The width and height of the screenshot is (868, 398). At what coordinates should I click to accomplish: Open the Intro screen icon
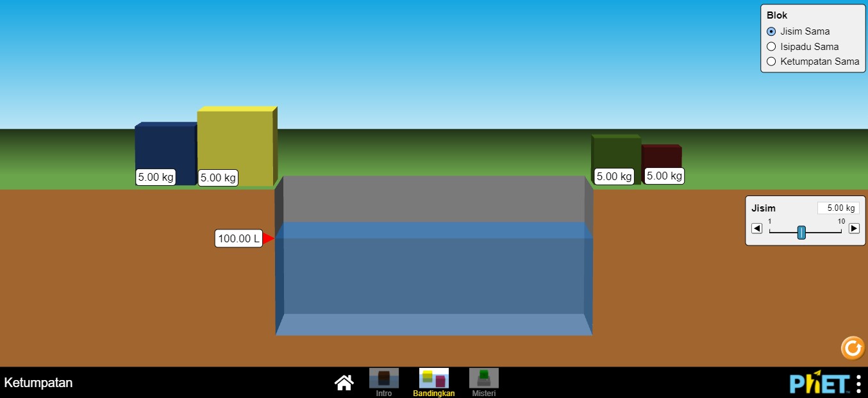pyautogui.click(x=384, y=379)
